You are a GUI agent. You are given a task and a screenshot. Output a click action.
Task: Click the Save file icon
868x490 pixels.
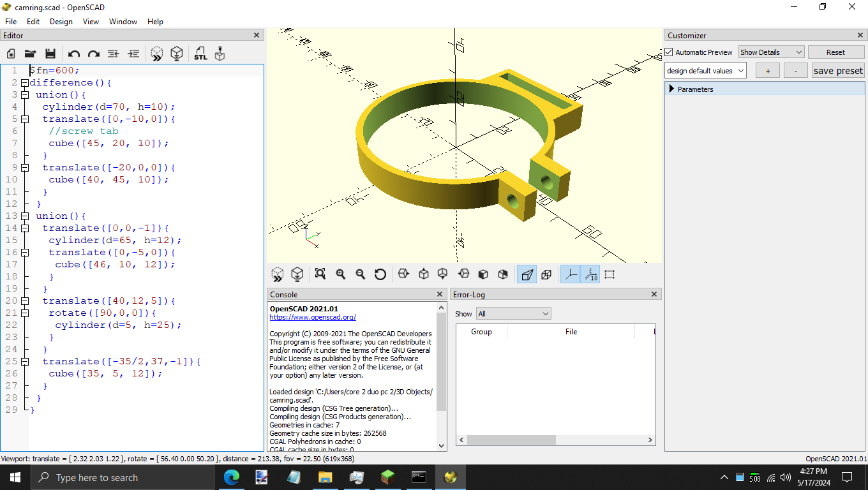[x=50, y=54]
